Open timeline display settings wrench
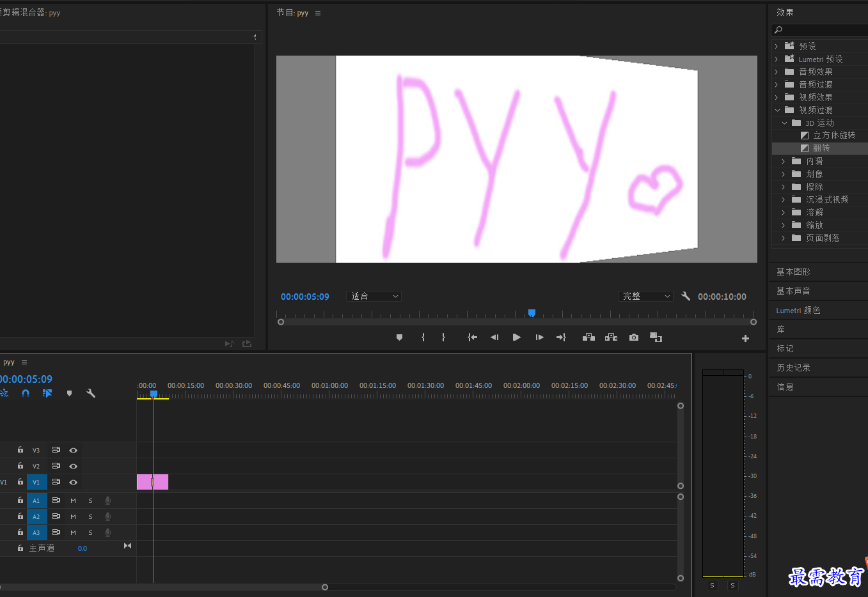This screenshot has height=597, width=868. [91, 393]
